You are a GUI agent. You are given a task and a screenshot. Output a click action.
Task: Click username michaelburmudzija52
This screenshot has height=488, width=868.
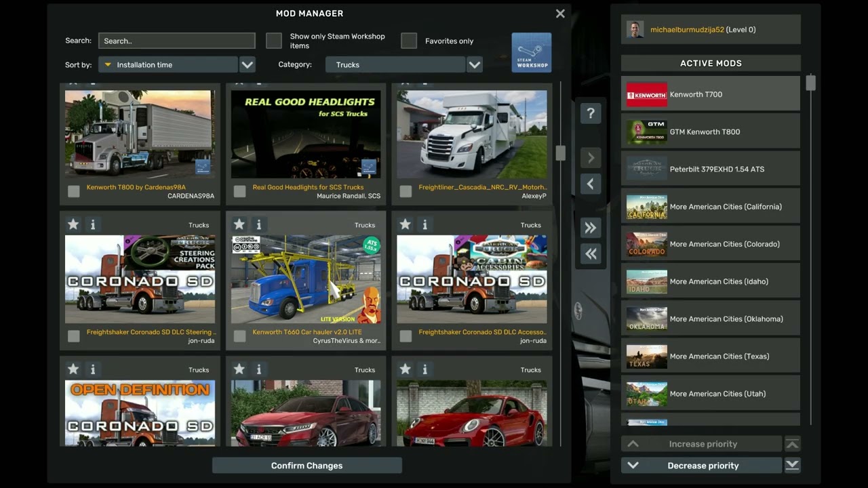(687, 30)
